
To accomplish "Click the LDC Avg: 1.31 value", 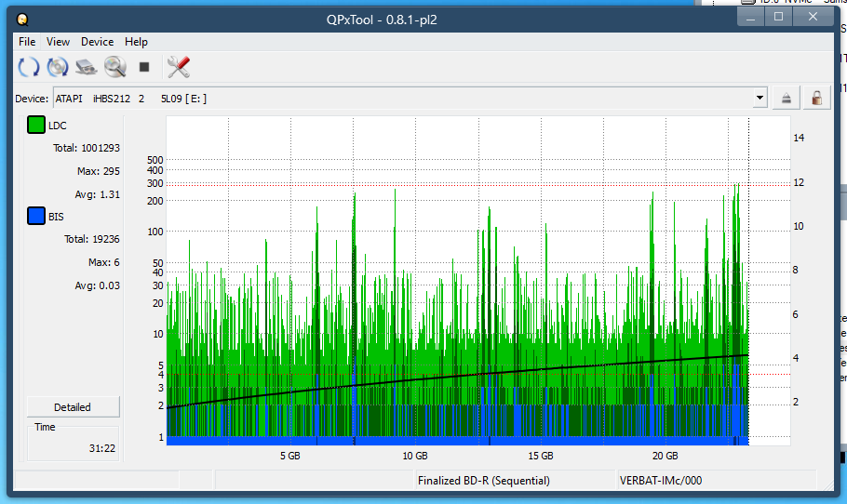I will tap(97, 194).
